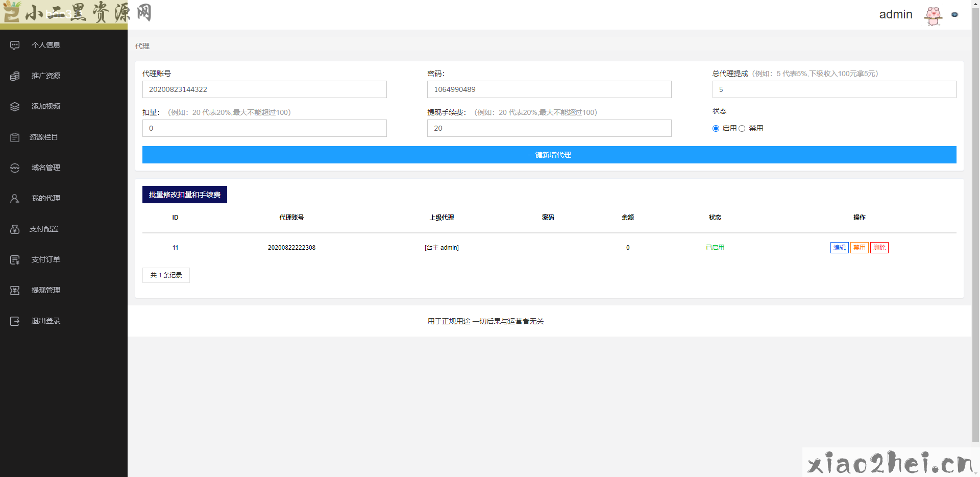Image resolution: width=980 pixels, height=477 pixels.
Task: Click the small icon right of avatar
Action: [954, 15]
